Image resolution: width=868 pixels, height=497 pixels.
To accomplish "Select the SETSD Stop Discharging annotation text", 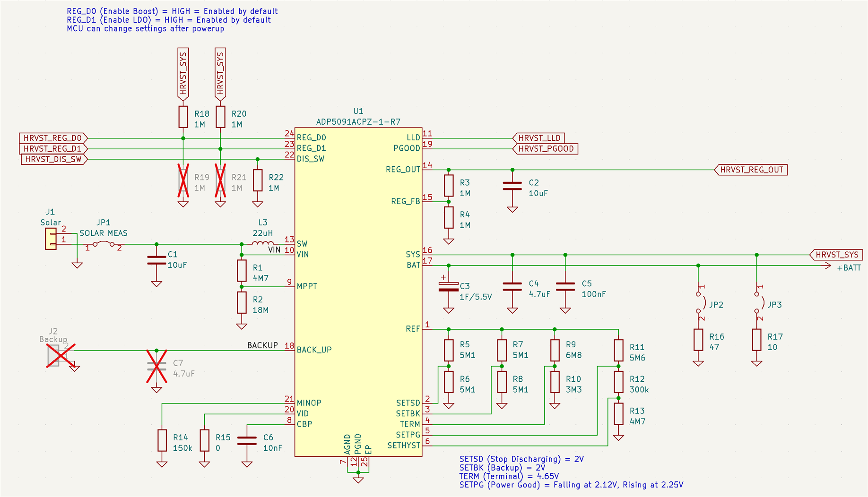I will [521, 459].
